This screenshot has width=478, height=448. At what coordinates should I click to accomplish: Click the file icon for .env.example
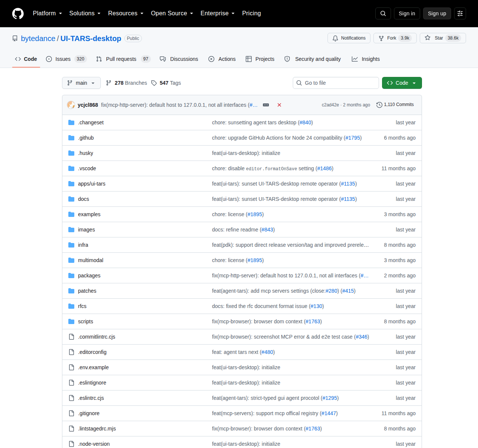coord(71,367)
